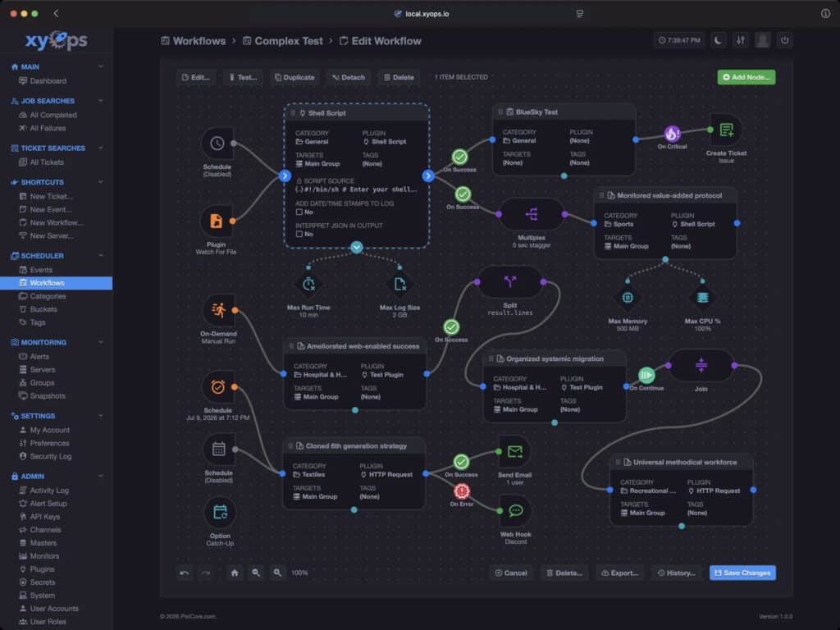Screen dimensions: 840x630
Task: Click the home reset view icon
Action: pyautogui.click(x=235, y=573)
